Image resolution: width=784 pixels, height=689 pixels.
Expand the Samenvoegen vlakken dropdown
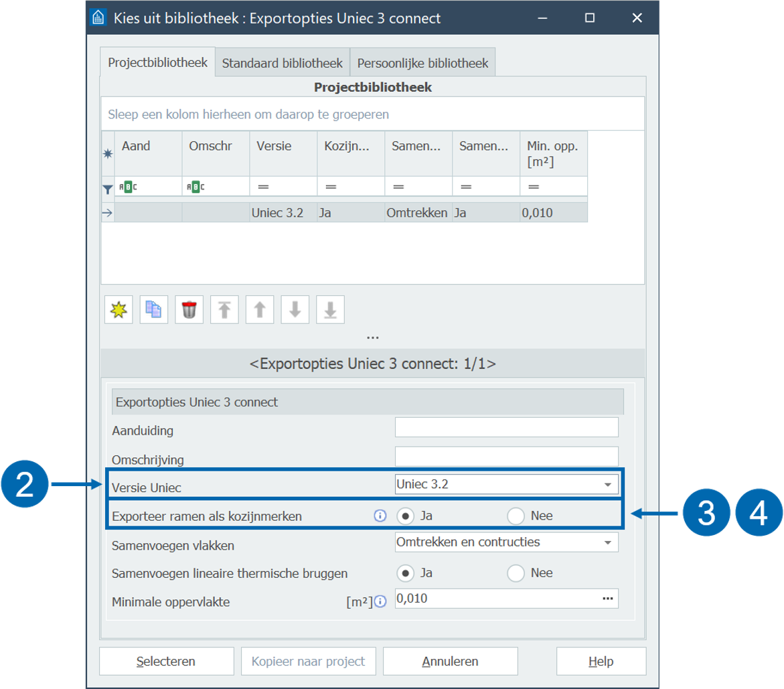coord(607,542)
